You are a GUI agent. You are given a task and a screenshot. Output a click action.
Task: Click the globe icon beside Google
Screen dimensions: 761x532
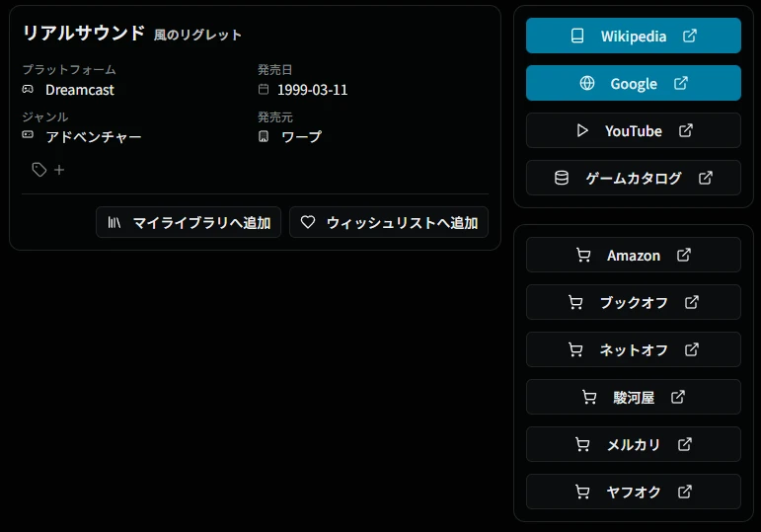(586, 83)
